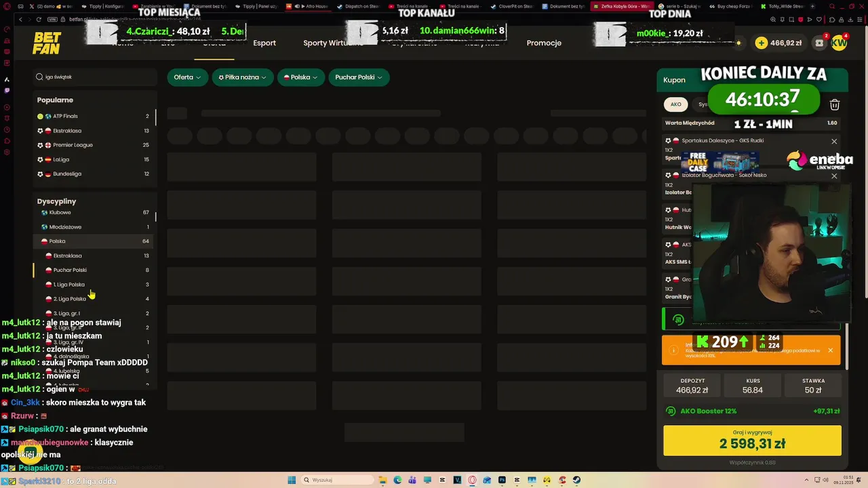Viewport: 868px width, 488px height.
Task: Open the Oferta dropdown filter
Action: [x=187, y=77]
